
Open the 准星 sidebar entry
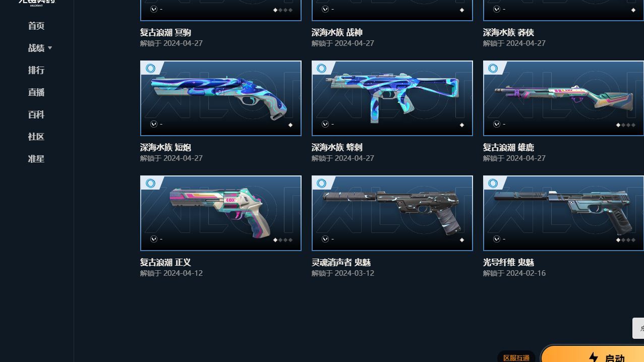[x=36, y=159]
